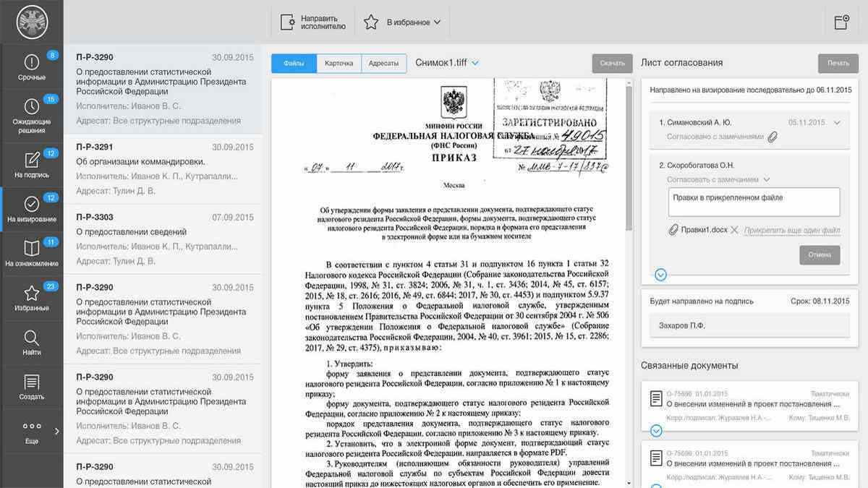Click badge 23 on Избранные
The image size is (868, 488).
(x=51, y=286)
